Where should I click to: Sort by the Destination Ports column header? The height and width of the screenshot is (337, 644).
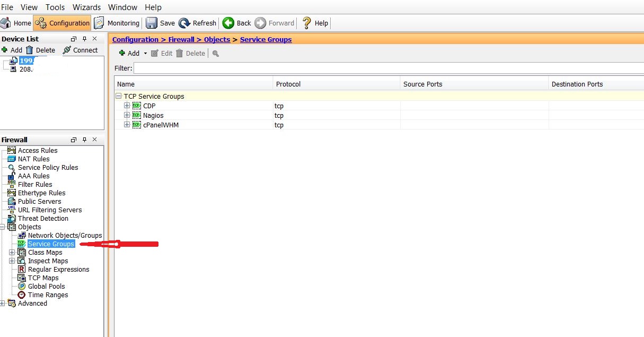(596, 84)
